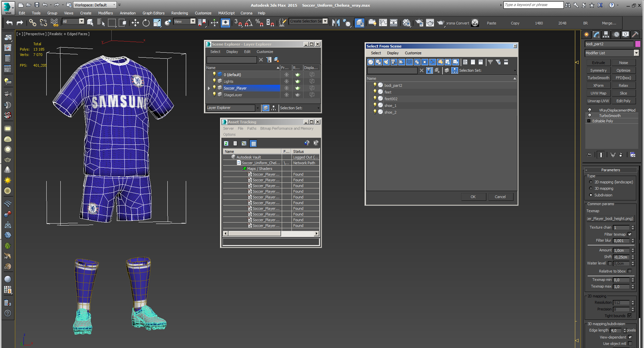The height and width of the screenshot is (348, 644).
Task: Expand the Soccer_Player layer
Action: (x=209, y=88)
